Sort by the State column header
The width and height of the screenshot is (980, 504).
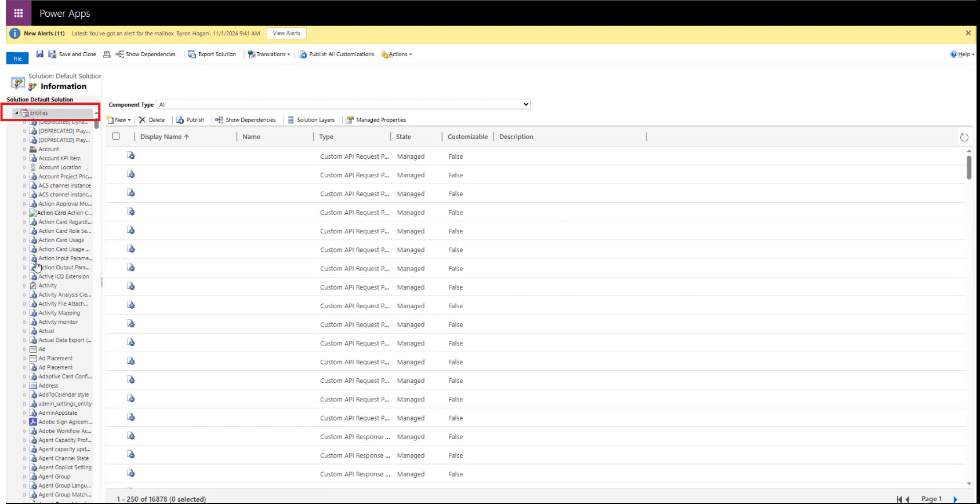[x=404, y=137]
